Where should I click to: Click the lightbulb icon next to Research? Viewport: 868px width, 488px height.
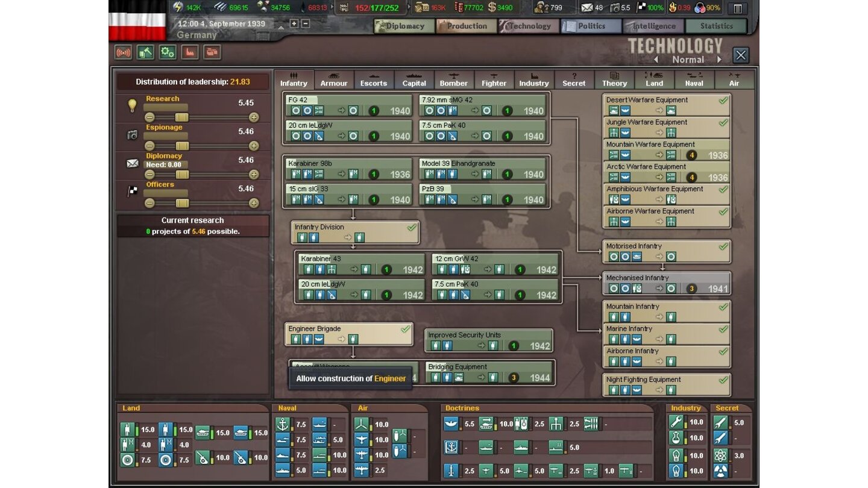coord(132,106)
